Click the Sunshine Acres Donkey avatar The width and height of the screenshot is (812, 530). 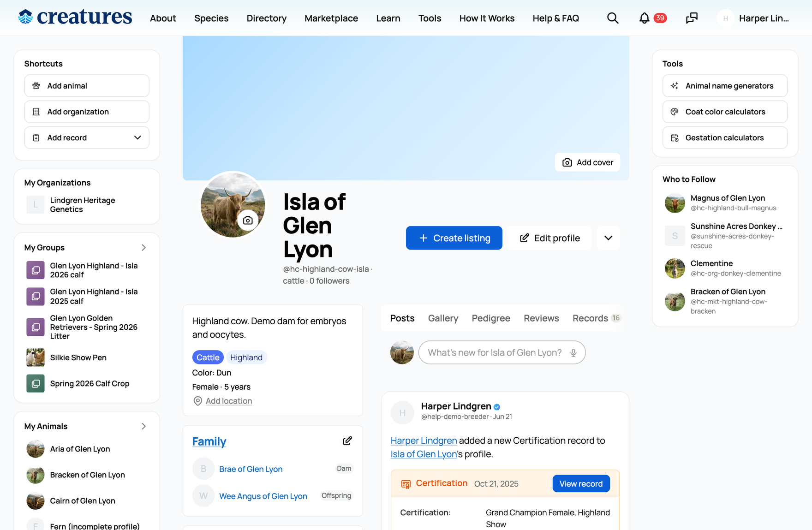675,236
